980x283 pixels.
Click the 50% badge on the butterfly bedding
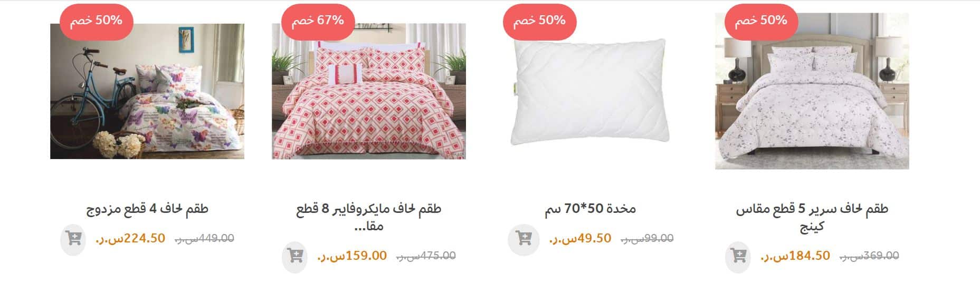tap(96, 21)
